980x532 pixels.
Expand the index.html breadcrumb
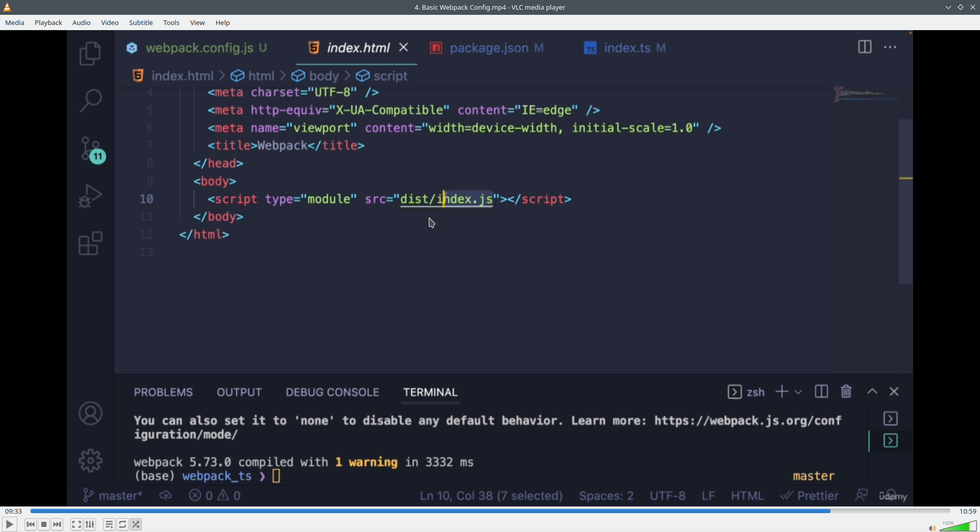click(x=173, y=76)
